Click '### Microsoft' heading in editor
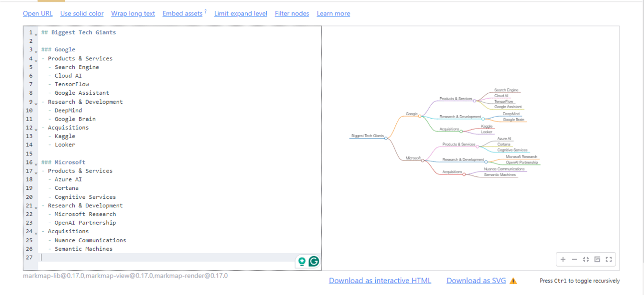The image size is (644, 295). tap(63, 162)
